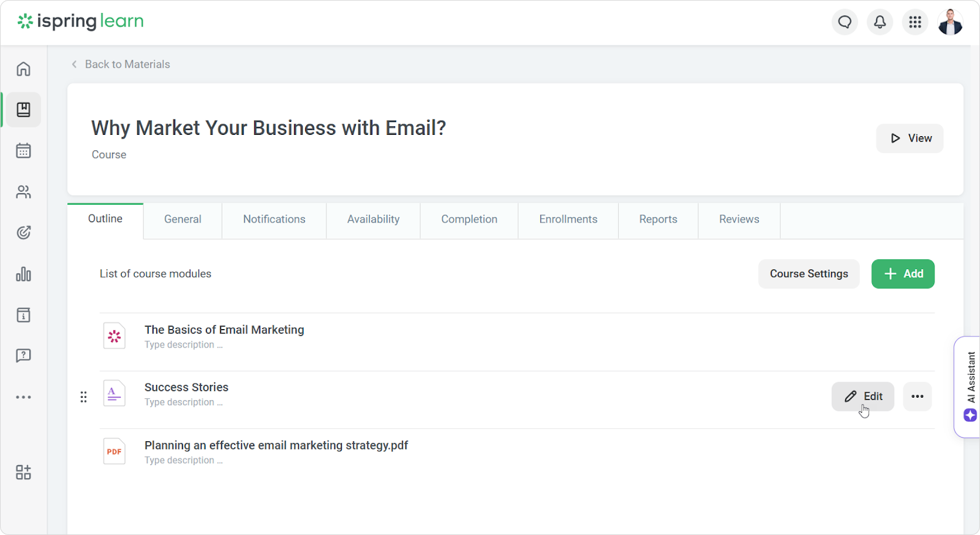Switch to the Notifications tab

274,219
